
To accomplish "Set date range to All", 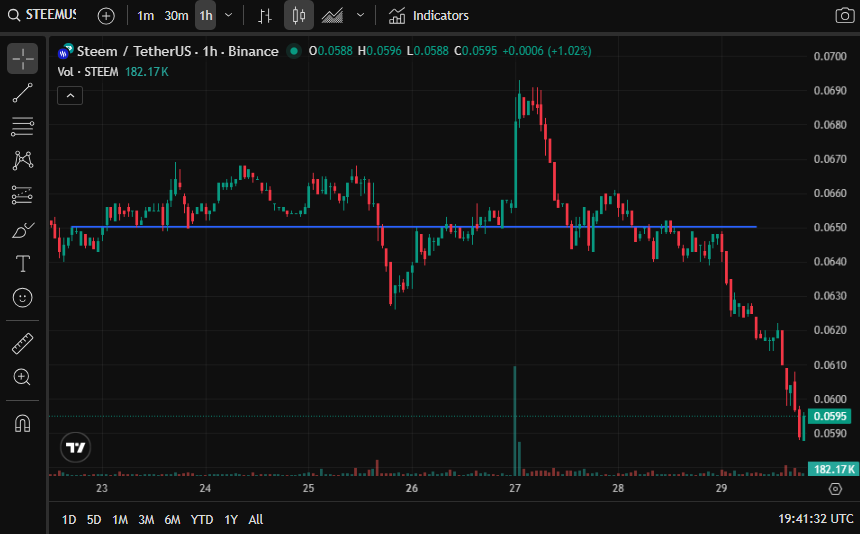I will [x=256, y=519].
